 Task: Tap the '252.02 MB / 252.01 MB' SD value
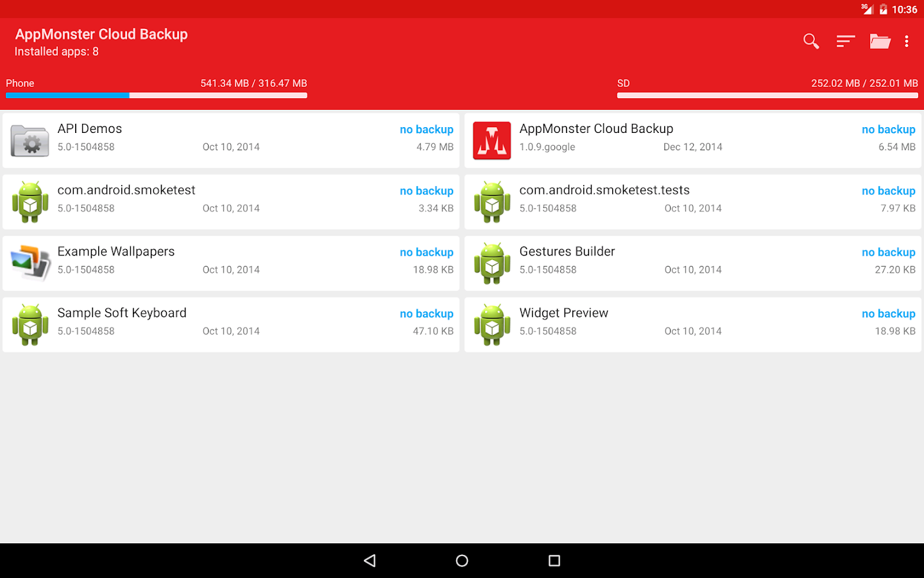865,83
